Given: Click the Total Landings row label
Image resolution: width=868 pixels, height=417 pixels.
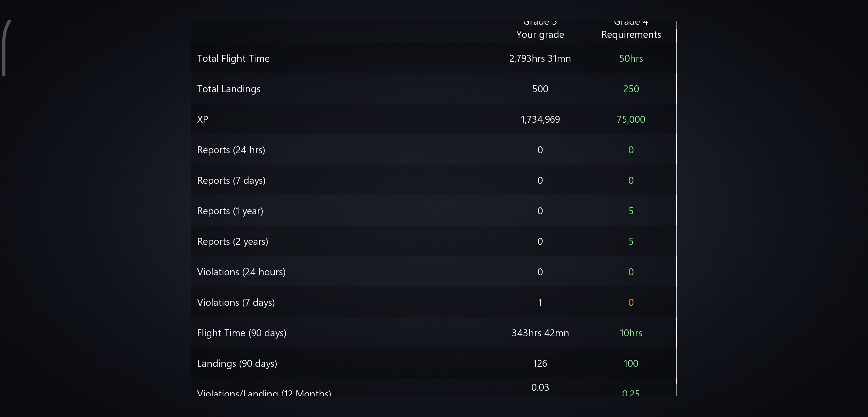Looking at the screenshot, I should [229, 89].
